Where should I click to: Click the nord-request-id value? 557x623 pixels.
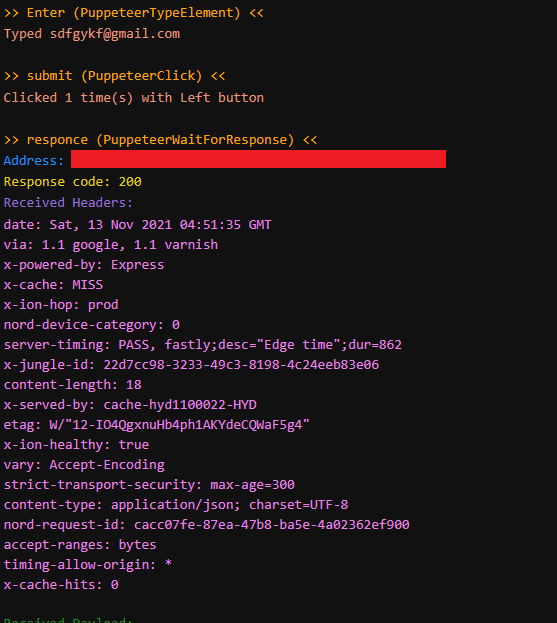[272, 525]
